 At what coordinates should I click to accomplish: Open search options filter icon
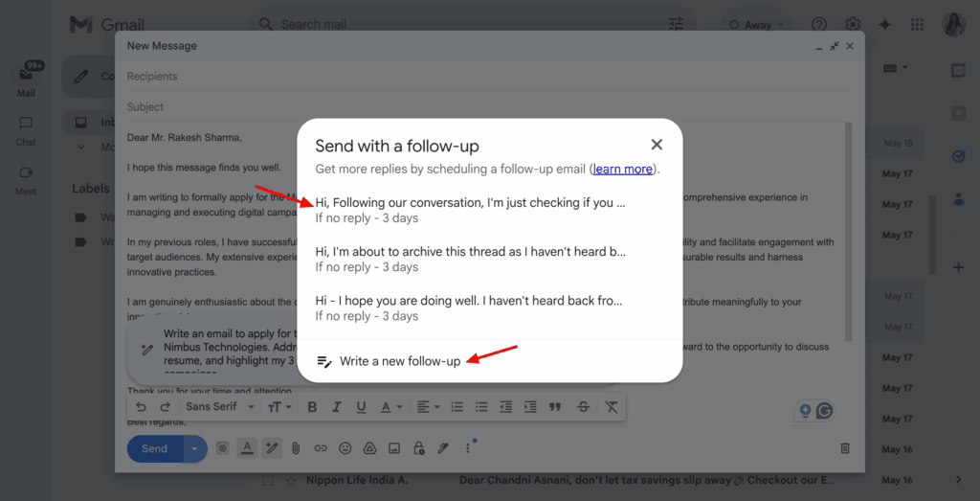click(x=677, y=24)
